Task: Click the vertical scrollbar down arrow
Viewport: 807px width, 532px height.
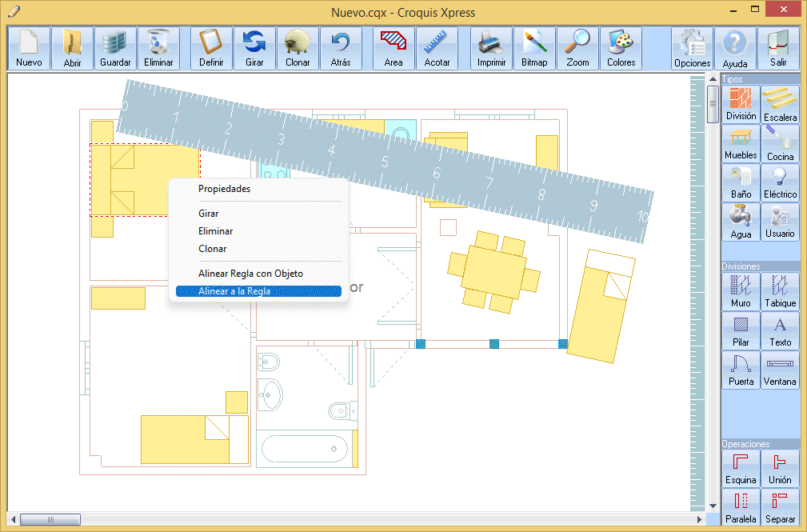Action: [713, 506]
